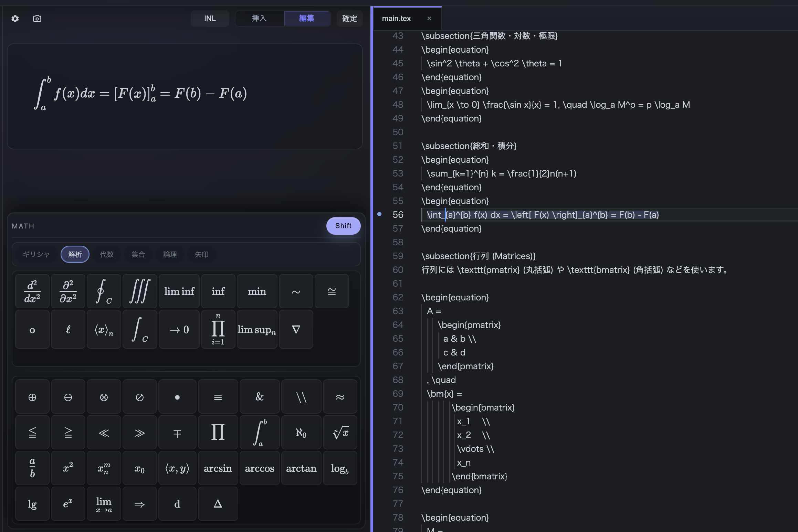
Task: Insert the approximately equal ≈ symbol
Action: tap(340, 396)
